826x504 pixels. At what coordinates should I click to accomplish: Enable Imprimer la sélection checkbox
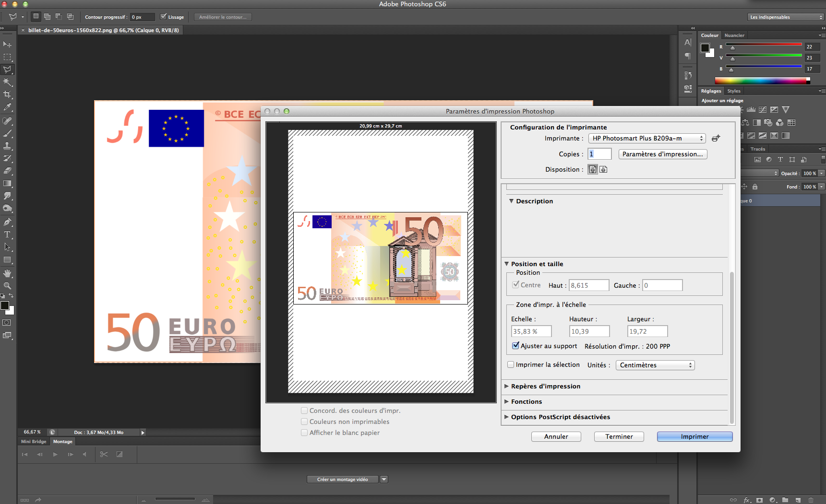511,364
